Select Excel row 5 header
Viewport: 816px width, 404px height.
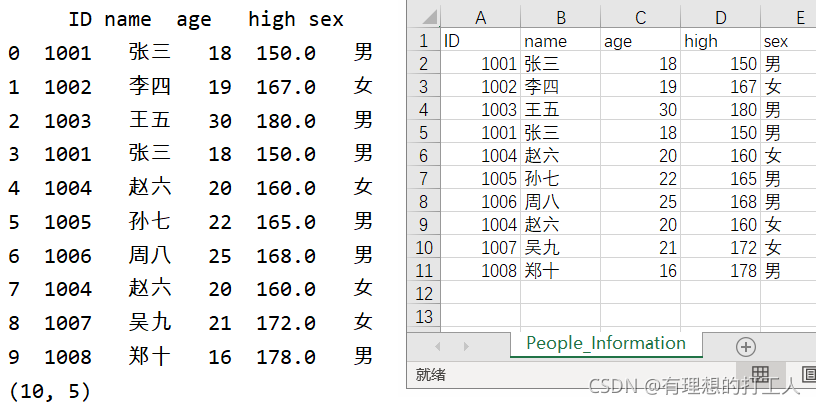coord(424,132)
